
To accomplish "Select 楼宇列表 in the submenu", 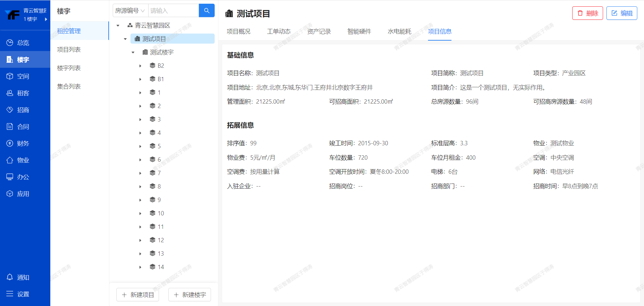I will tap(69, 68).
